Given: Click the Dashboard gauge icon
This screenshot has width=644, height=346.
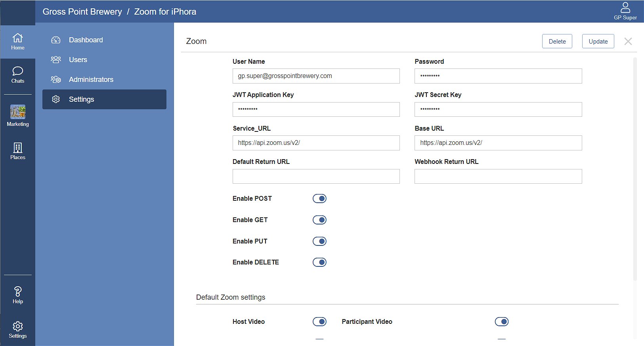Looking at the screenshot, I should point(56,40).
